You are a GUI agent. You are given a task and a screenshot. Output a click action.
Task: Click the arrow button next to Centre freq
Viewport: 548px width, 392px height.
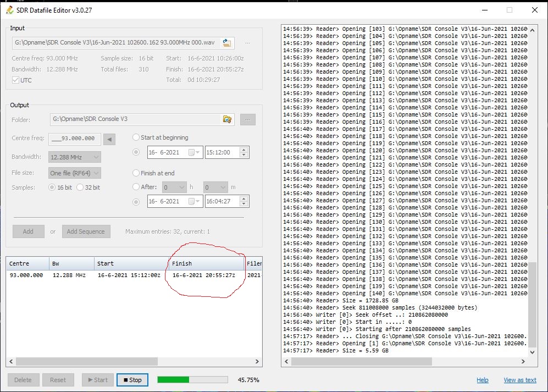tap(109, 139)
